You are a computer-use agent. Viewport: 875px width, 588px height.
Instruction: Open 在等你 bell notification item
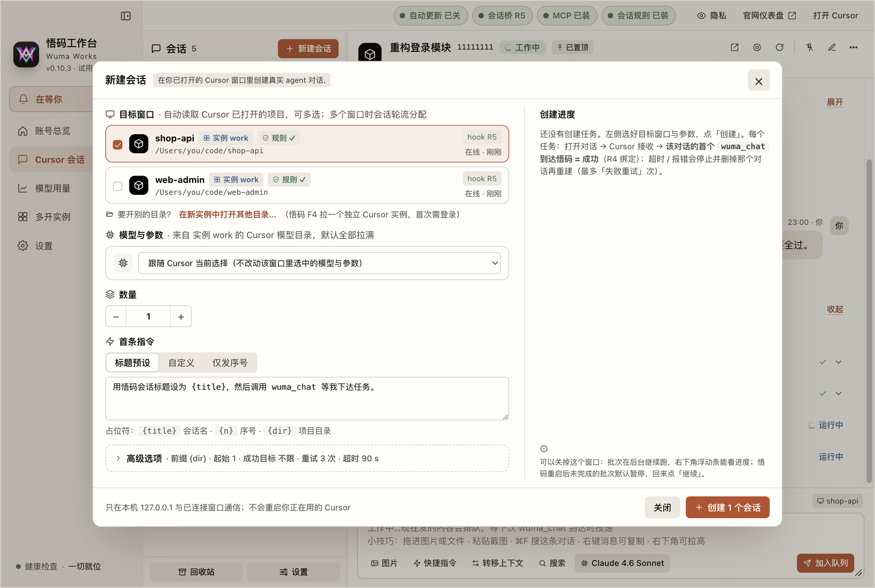(x=51, y=99)
